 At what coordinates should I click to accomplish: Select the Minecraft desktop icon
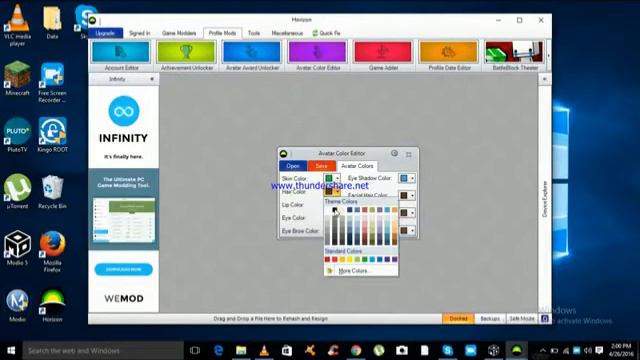(17, 78)
